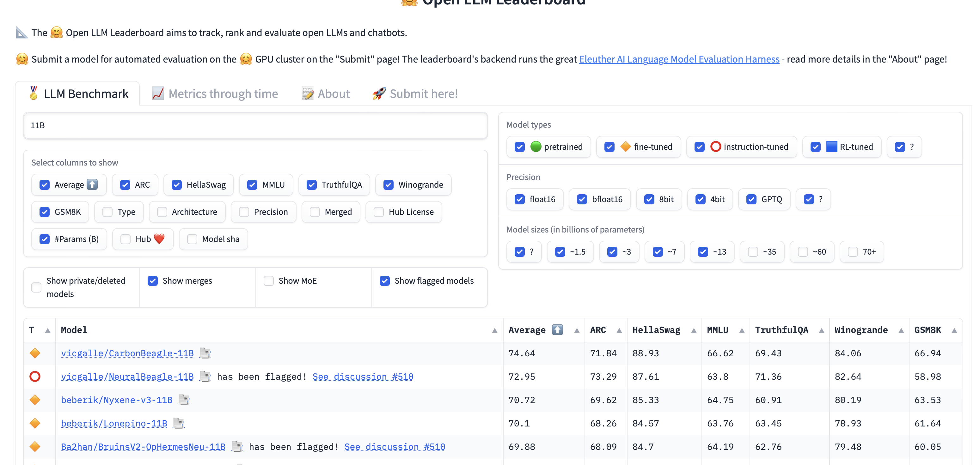980x465 pixels.
Task: Sort table by the MMLU column arrow
Action: click(741, 330)
